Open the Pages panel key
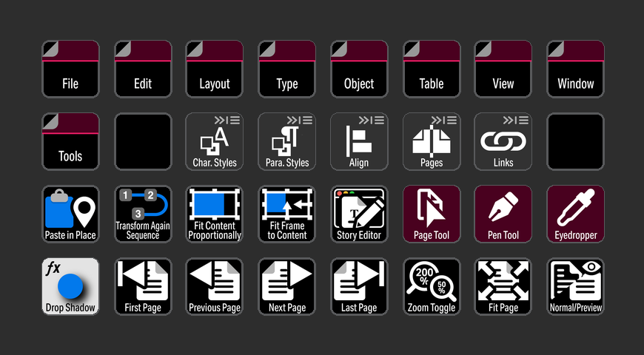This screenshot has width=644, height=355. (x=432, y=141)
